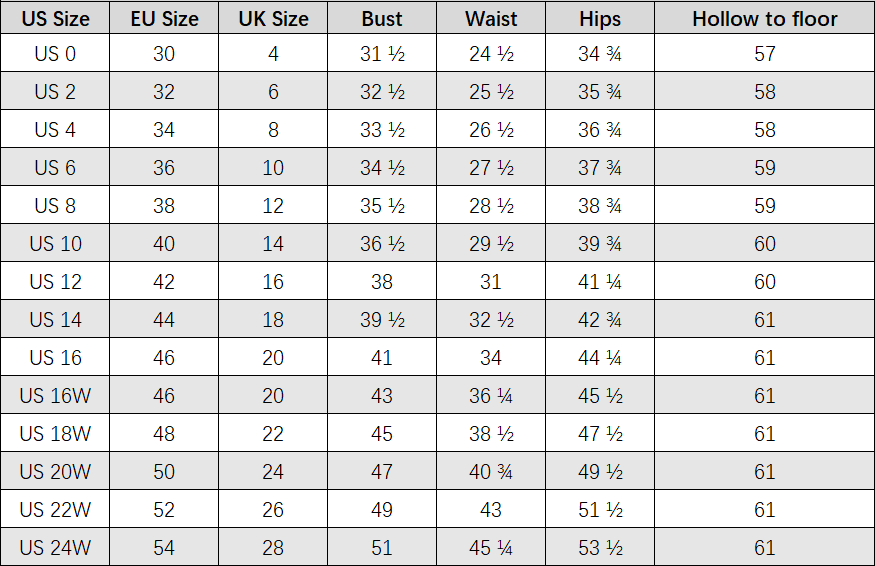Click the US 16W row label
This screenshot has width=875, height=566.
55,396
